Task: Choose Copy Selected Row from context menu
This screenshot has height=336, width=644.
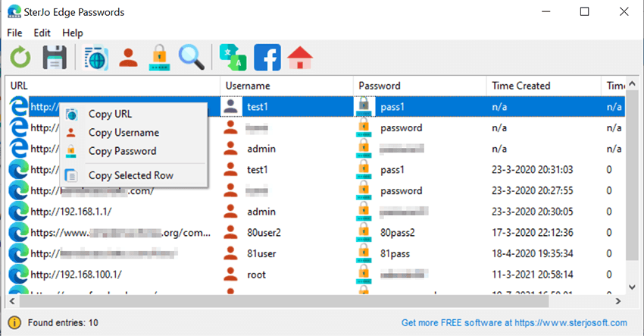Action: point(133,175)
